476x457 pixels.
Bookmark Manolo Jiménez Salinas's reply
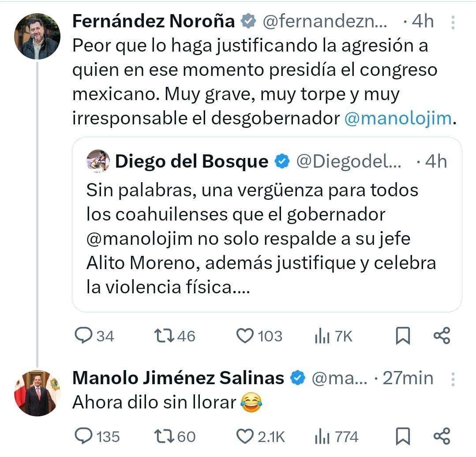[402, 437]
